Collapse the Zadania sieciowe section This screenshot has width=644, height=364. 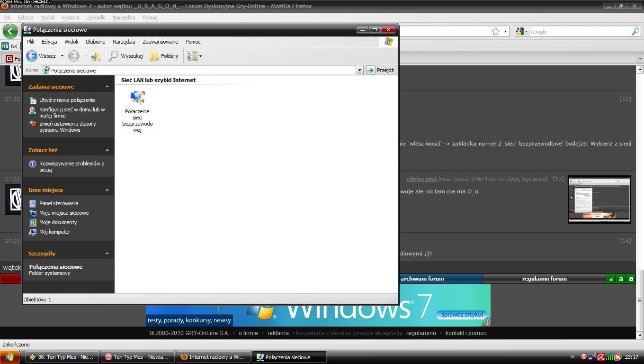(x=107, y=87)
